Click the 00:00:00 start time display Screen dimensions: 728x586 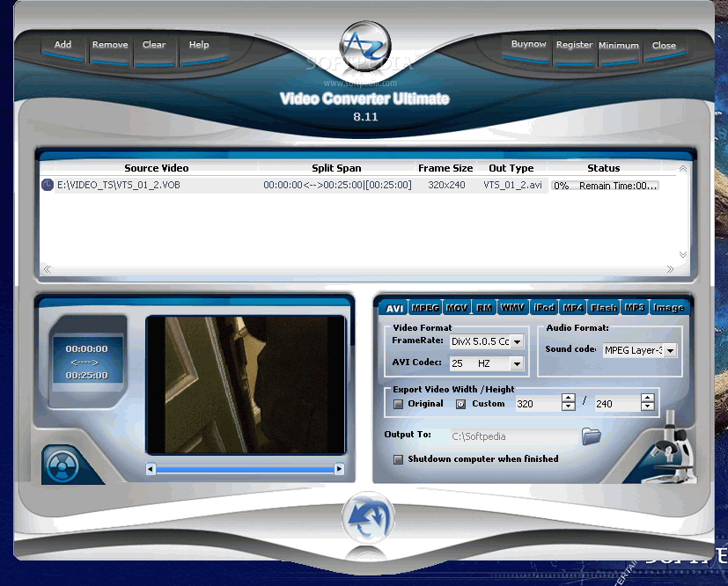click(87, 348)
